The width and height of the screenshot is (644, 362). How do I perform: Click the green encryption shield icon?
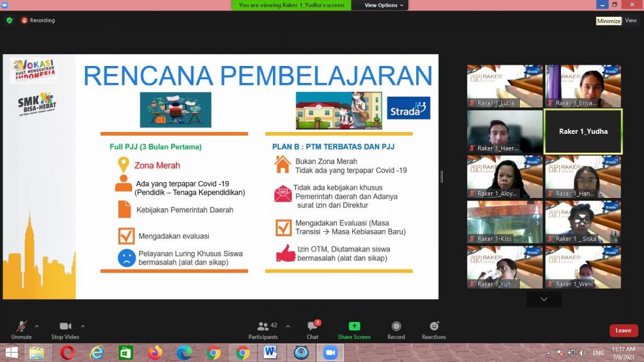click(x=9, y=20)
